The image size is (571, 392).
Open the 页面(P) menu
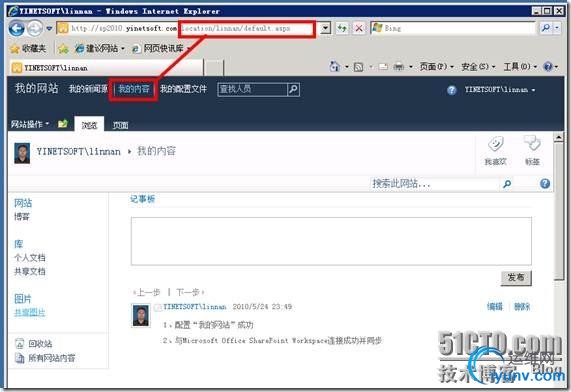(436, 67)
